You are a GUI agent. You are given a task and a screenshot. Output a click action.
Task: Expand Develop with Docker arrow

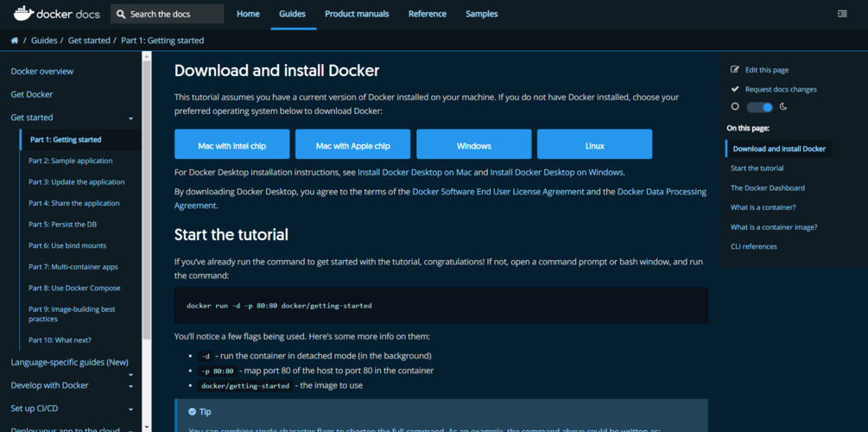click(130, 386)
